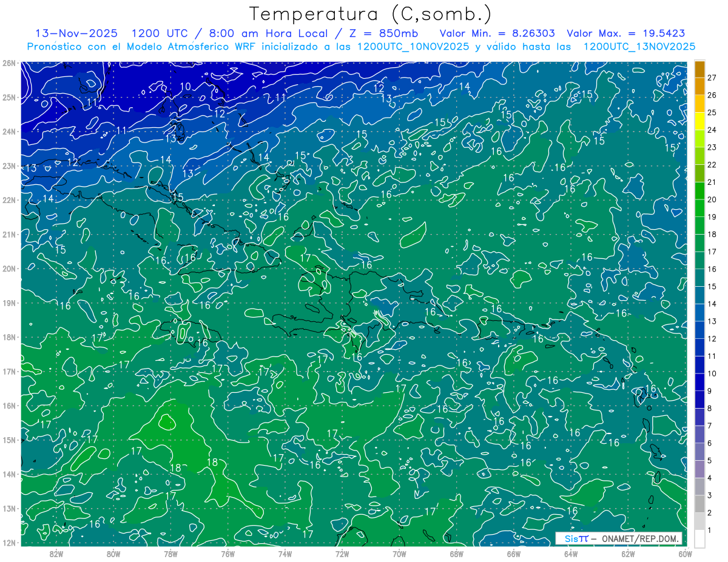
Task: Click the longitude axis label '66W'
Action: tap(513, 554)
